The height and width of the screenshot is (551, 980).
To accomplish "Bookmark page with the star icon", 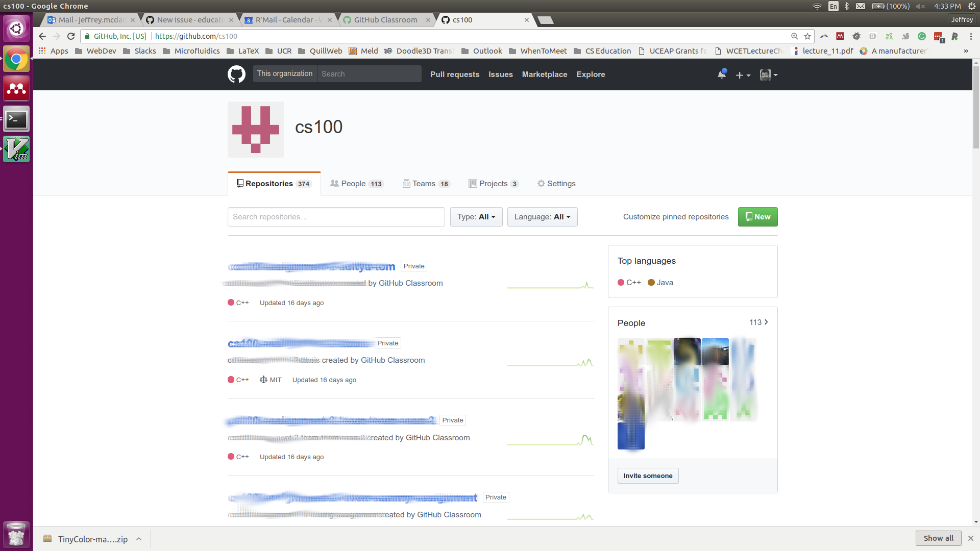I will 807,36.
